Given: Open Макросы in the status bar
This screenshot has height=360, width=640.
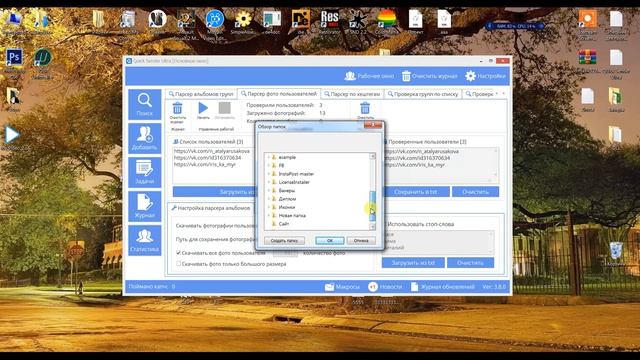Looking at the screenshot, I should pos(342,287).
